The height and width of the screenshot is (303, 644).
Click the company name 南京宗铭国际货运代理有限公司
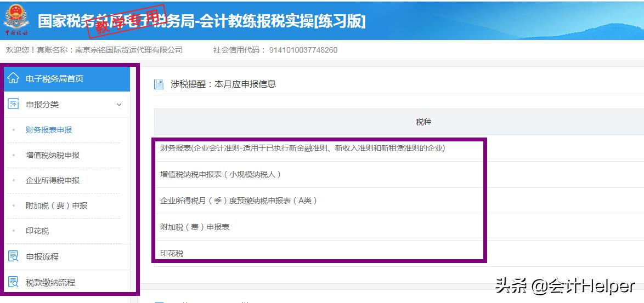(x=128, y=50)
